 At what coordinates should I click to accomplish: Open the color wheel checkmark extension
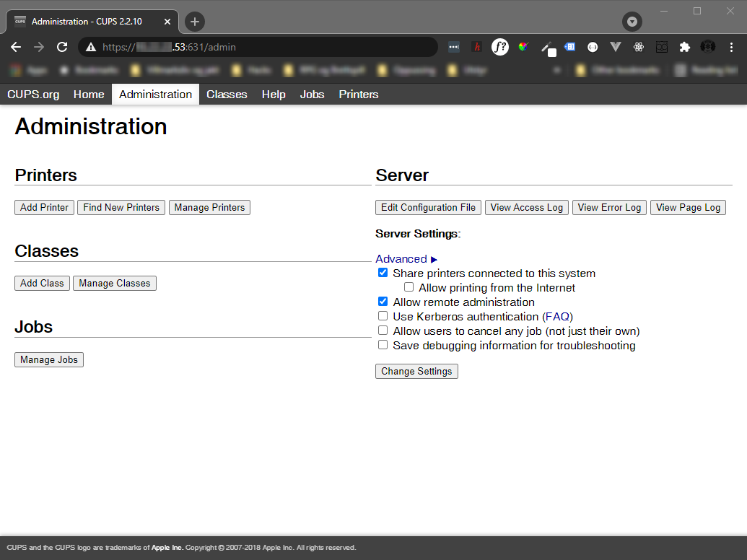click(523, 47)
